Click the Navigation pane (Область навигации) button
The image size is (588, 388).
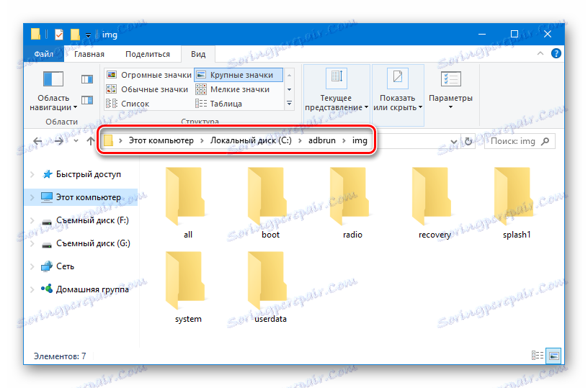pyautogui.click(x=53, y=91)
